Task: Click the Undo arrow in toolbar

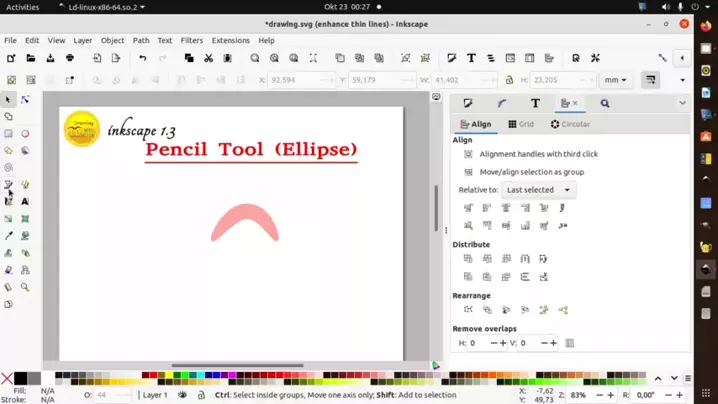Action: coord(143,59)
